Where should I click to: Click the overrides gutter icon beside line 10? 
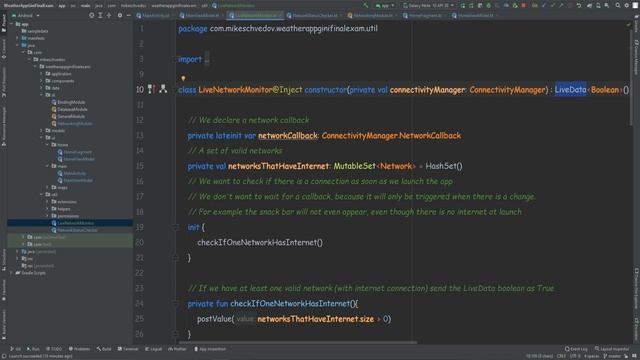tap(151, 89)
